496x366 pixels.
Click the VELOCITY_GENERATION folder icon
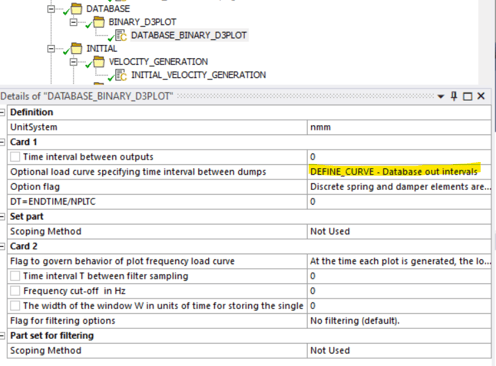[99, 62]
